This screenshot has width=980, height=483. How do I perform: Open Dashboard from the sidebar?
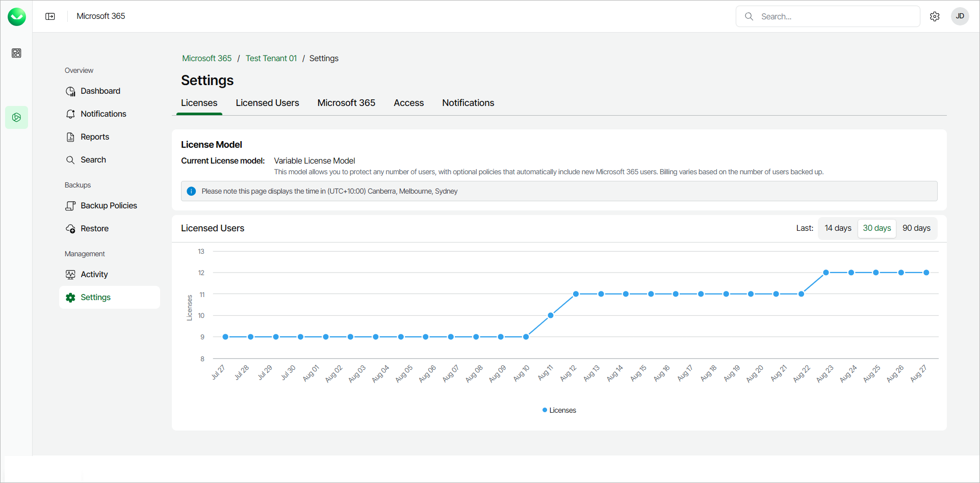click(100, 91)
